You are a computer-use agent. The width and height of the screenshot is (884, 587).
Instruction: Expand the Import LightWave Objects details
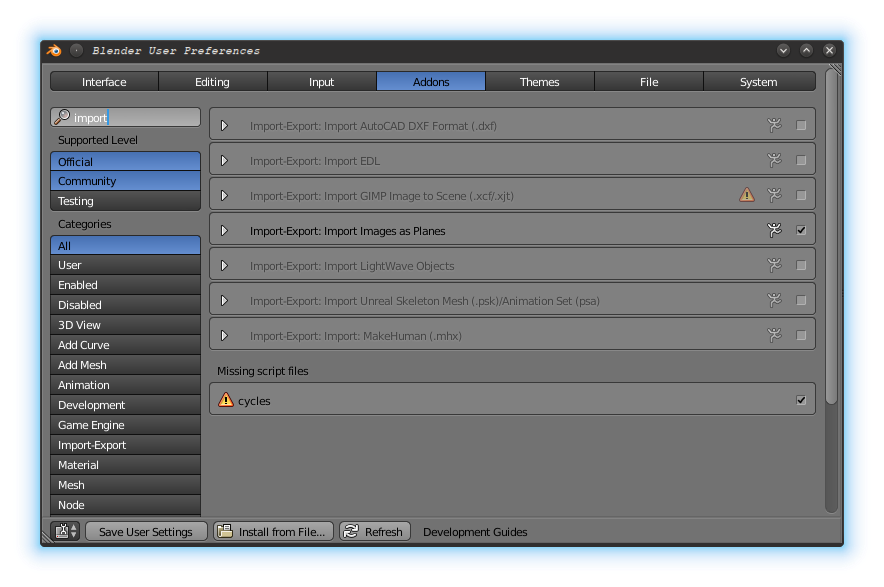224,265
